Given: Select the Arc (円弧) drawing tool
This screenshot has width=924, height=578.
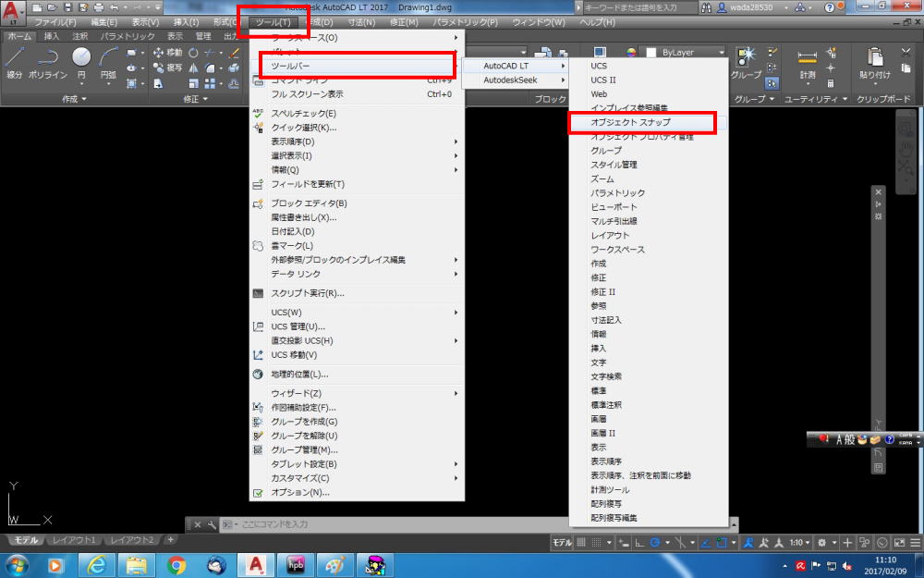Looking at the screenshot, I should (x=108, y=63).
